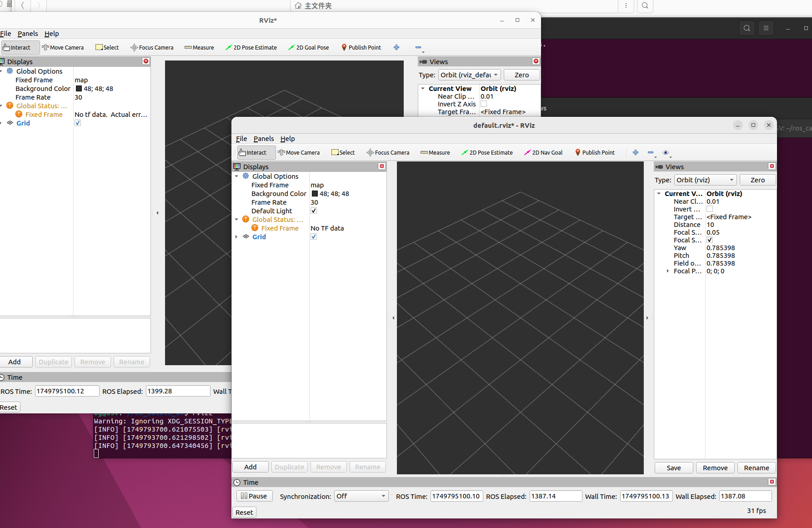Click the eye visibility icon in front toolbar

(x=666, y=152)
